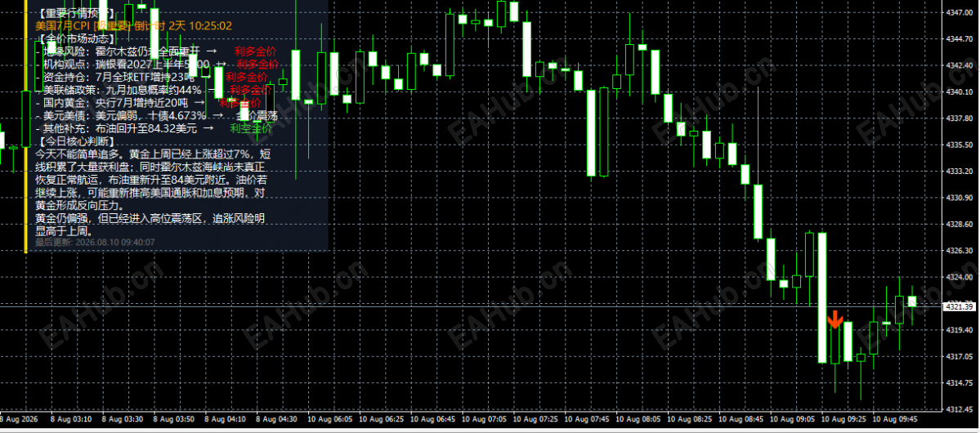
Task: Click the 4342.40 price axis label
Action: [x=960, y=65]
